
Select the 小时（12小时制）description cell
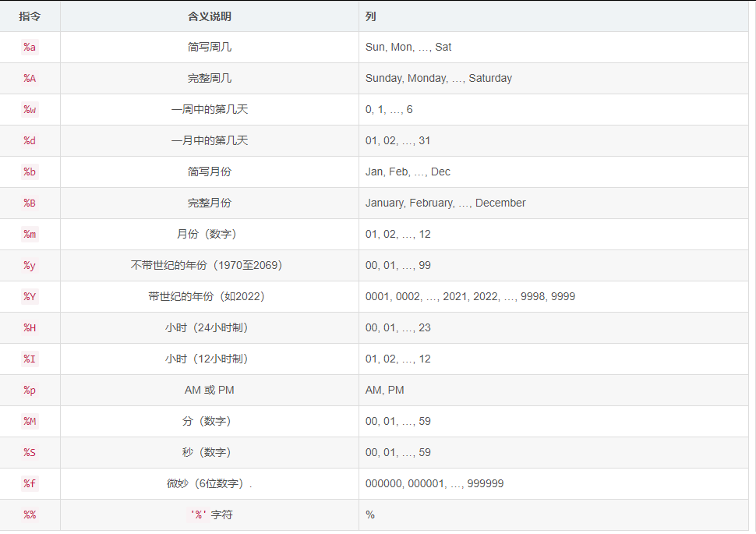pos(209,359)
